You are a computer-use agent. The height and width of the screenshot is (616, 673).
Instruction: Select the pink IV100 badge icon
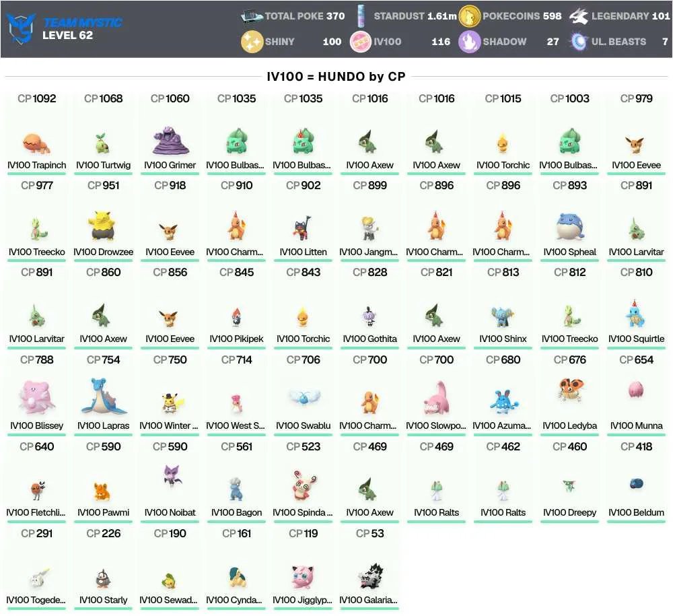click(x=361, y=42)
